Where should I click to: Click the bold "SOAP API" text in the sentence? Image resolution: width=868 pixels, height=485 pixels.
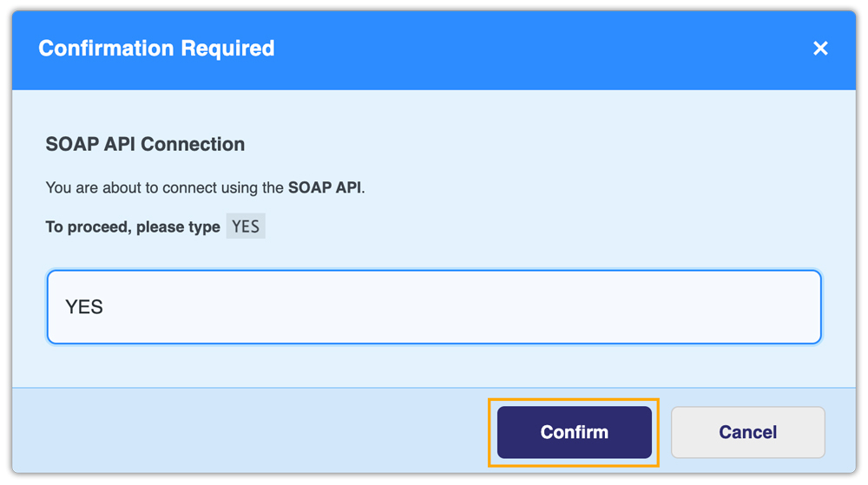pos(325,187)
